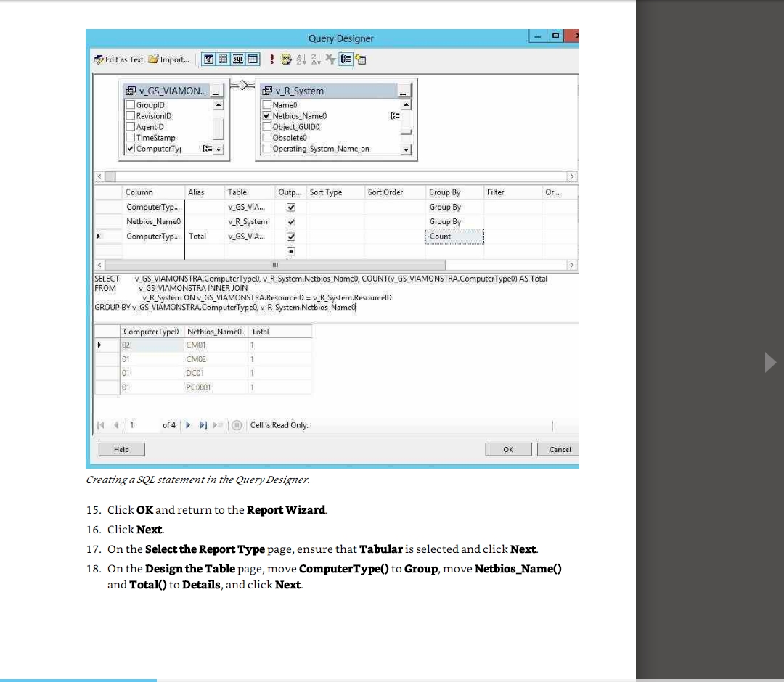Screen dimensions: 784x682
Task: Click the Import query toolbar button
Action: point(169,59)
